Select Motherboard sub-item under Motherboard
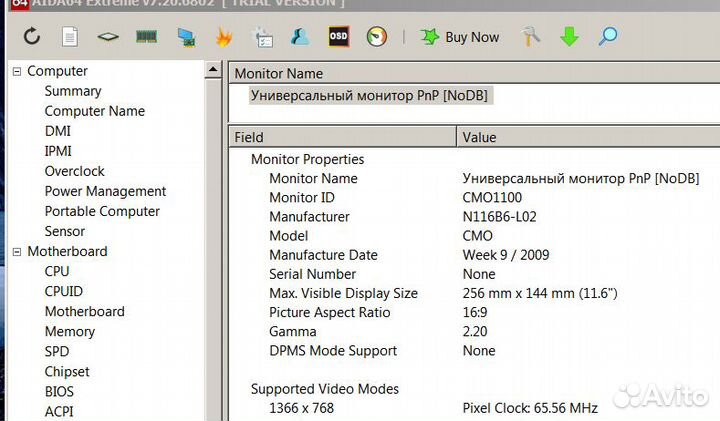The image size is (720, 421). [84, 312]
